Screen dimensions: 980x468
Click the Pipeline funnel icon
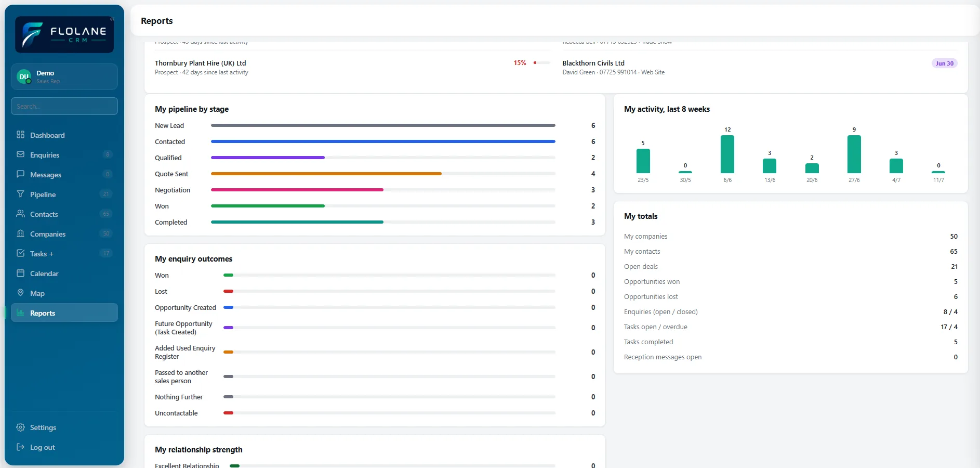coord(21,194)
